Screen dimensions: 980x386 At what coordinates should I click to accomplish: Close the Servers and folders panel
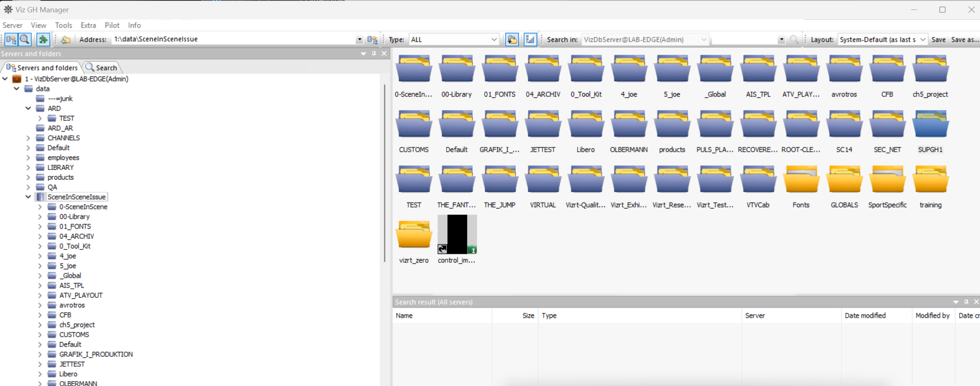click(384, 54)
